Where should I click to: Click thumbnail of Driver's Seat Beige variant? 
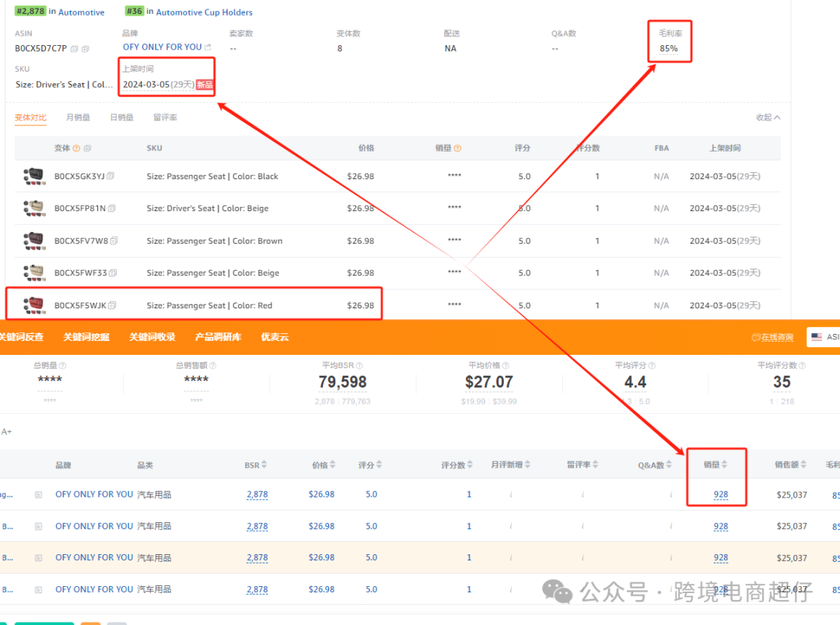tap(34, 208)
